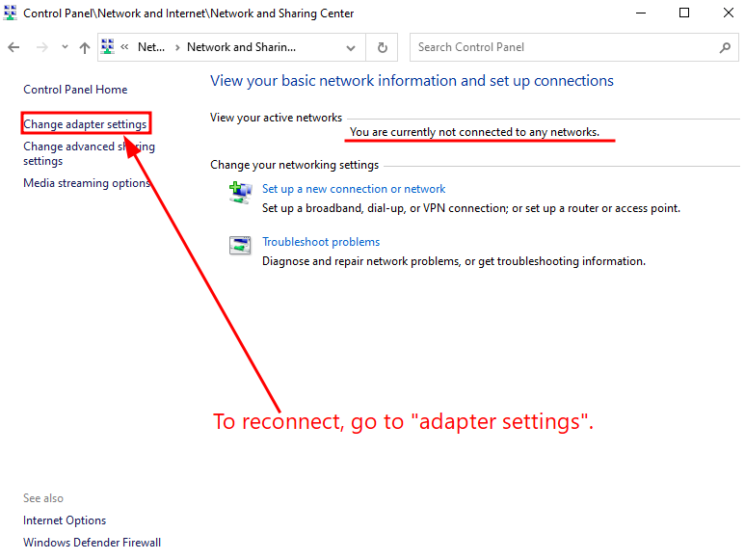Image resolution: width=745 pixels, height=560 pixels.
Task: Click the Set up new connection icon
Action: tap(240, 193)
